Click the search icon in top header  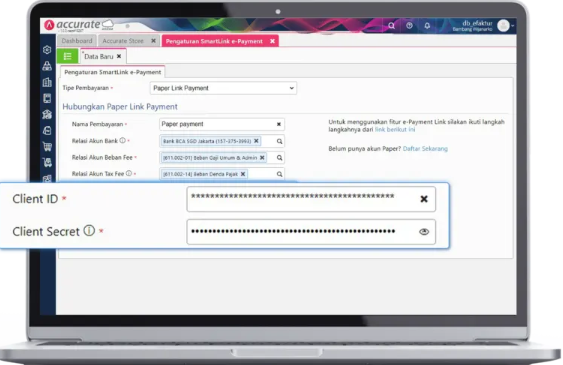point(391,26)
